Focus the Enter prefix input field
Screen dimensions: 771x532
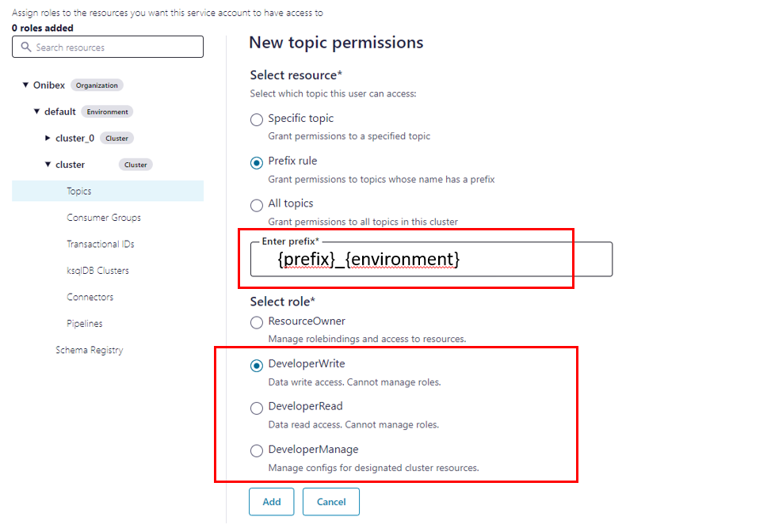pyautogui.click(x=431, y=260)
